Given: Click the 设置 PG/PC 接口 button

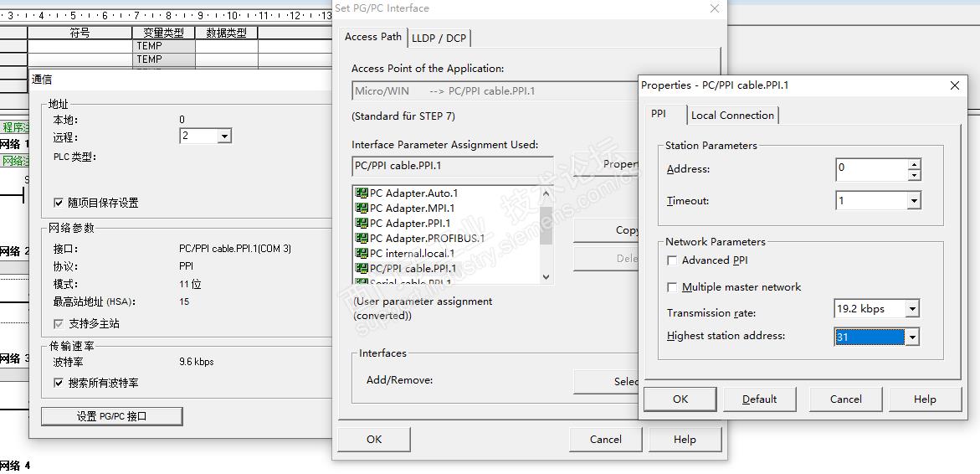Looking at the screenshot, I should pyautogui.click(x=112, y=416).
